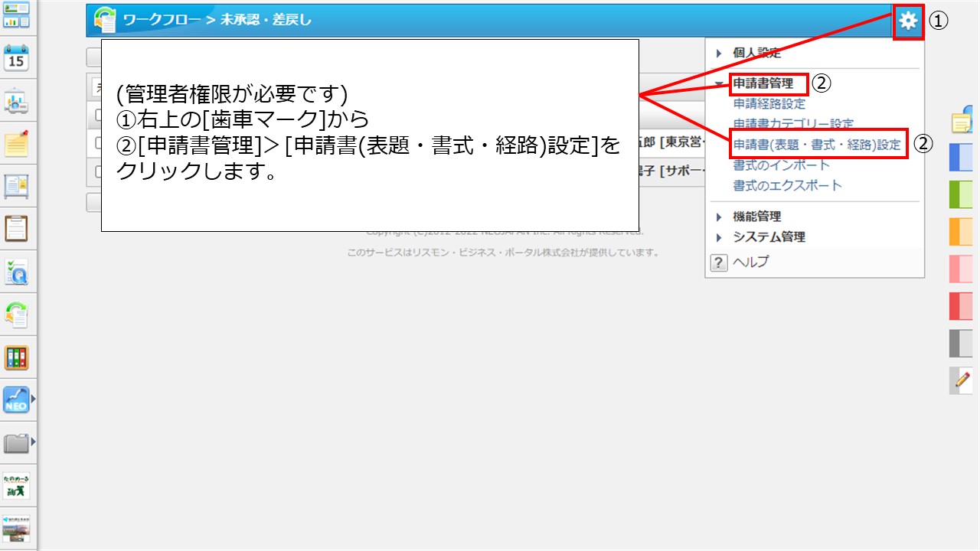980x551 pixels.
Task: Expand the arrow beside the NEO icon
Action: point(33,399)
